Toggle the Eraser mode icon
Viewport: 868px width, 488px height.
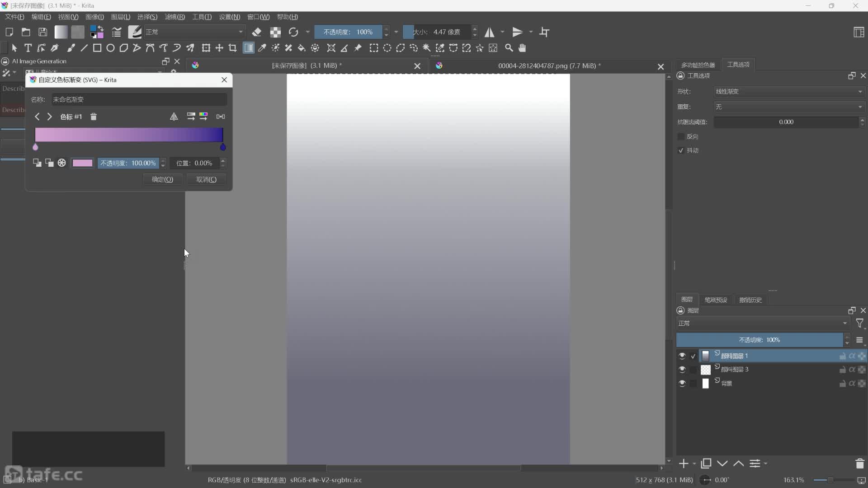tap(257, 32)
